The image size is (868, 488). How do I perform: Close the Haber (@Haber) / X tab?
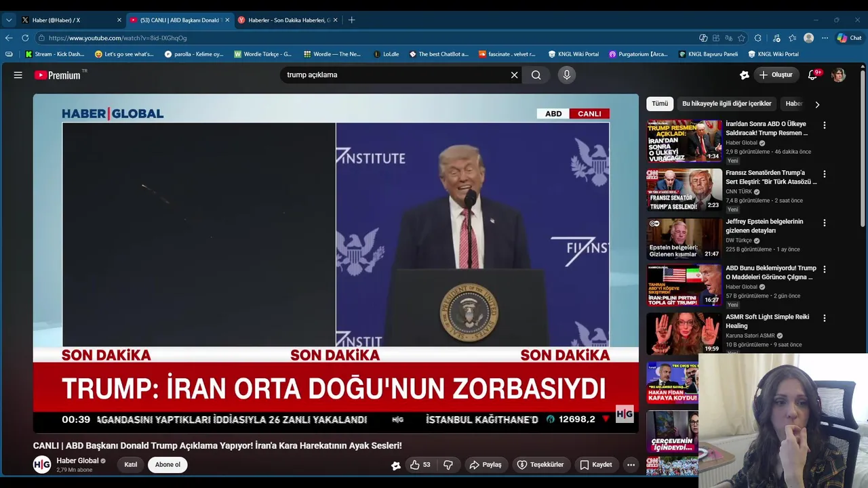point(119,20)
